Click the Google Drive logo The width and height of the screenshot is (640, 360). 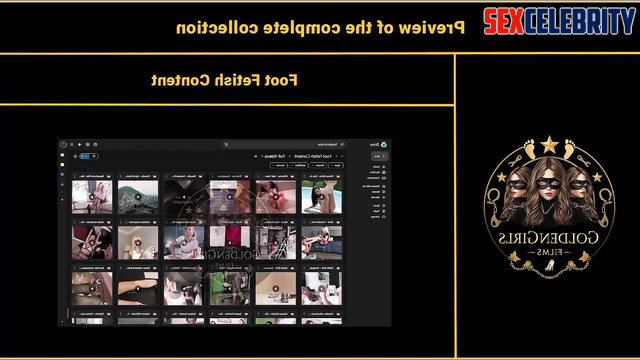pos(384,144)
